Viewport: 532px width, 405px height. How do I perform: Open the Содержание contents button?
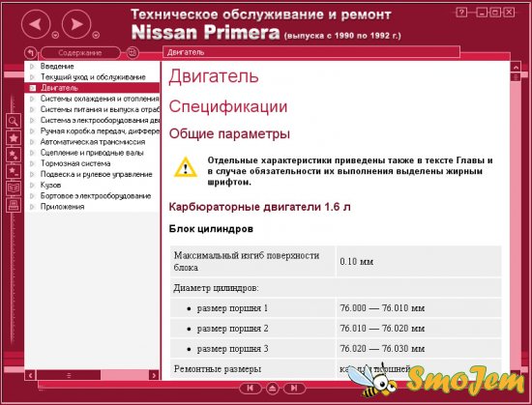(80, 53)
